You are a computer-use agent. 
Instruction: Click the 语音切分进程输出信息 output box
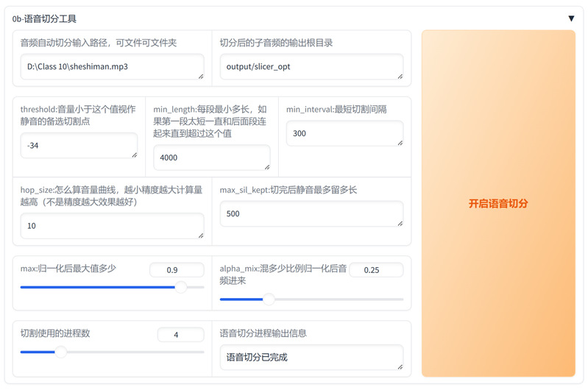point(311,357)
